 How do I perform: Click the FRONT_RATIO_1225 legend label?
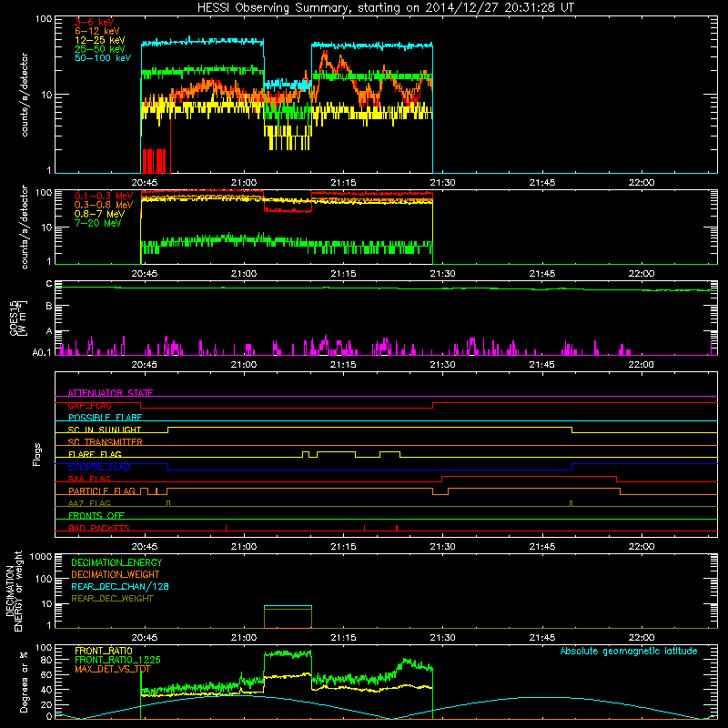pyautogui.click(x=117, y=660)
